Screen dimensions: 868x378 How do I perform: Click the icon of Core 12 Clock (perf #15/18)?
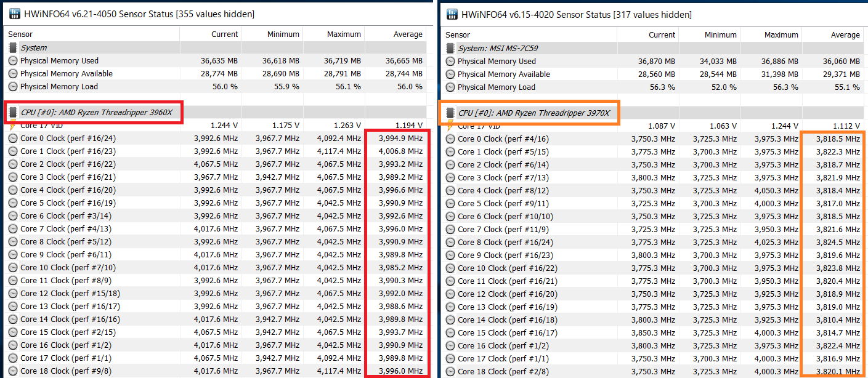[13, 293]
